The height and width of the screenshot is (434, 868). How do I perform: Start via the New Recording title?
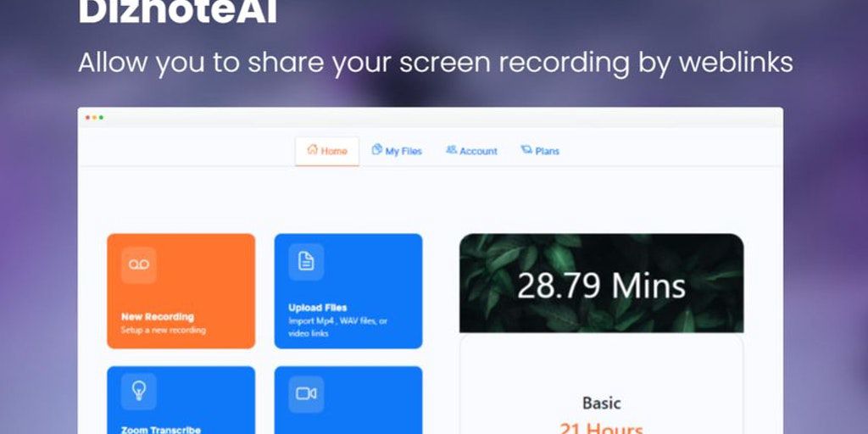point(158,317)
